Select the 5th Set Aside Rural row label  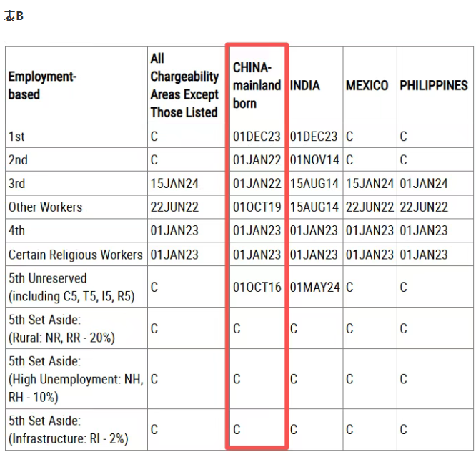61,329
